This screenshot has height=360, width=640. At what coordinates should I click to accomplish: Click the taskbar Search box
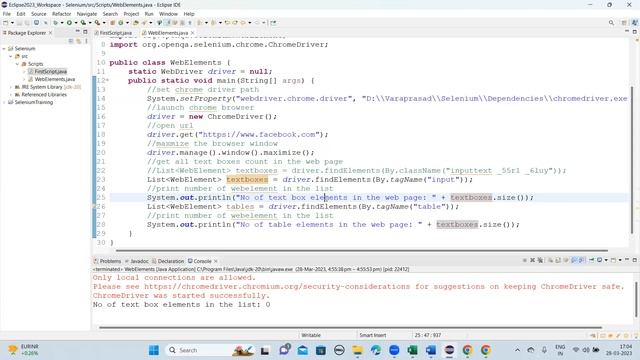point(210,350)
